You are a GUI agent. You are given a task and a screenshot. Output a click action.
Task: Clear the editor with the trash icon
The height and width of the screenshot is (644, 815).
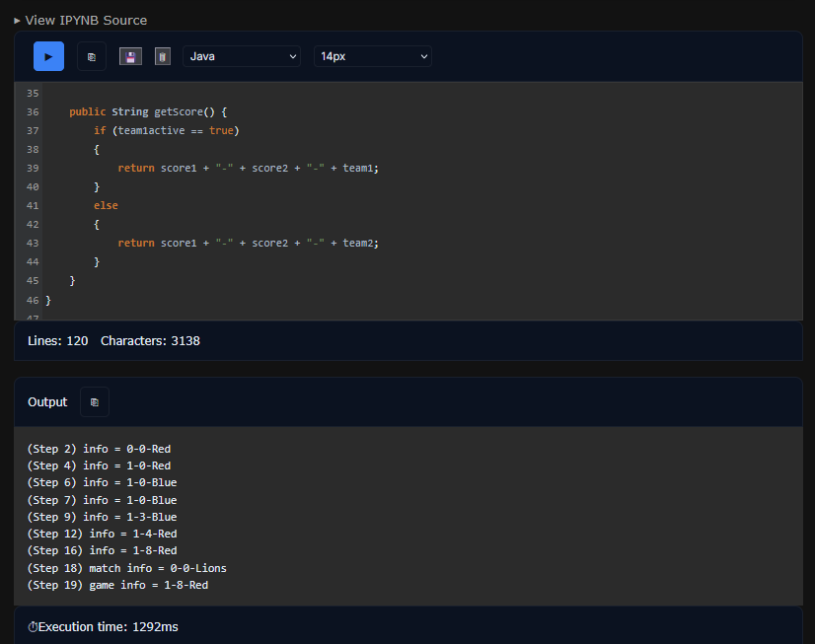(163, 56)
